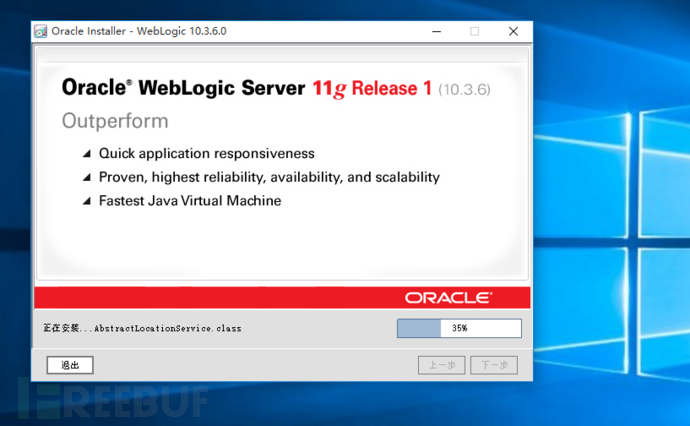The height and width of the screenshot is (426, 690).
Task: Click the ORACLE logo on the red banner
Action: (x=448, y=298)
